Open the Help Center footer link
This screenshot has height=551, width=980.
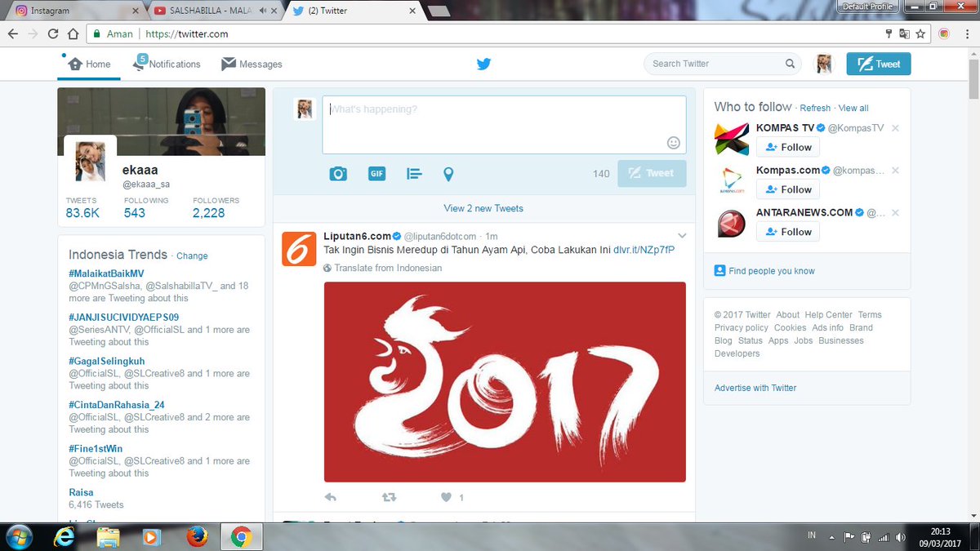[828, 315]
